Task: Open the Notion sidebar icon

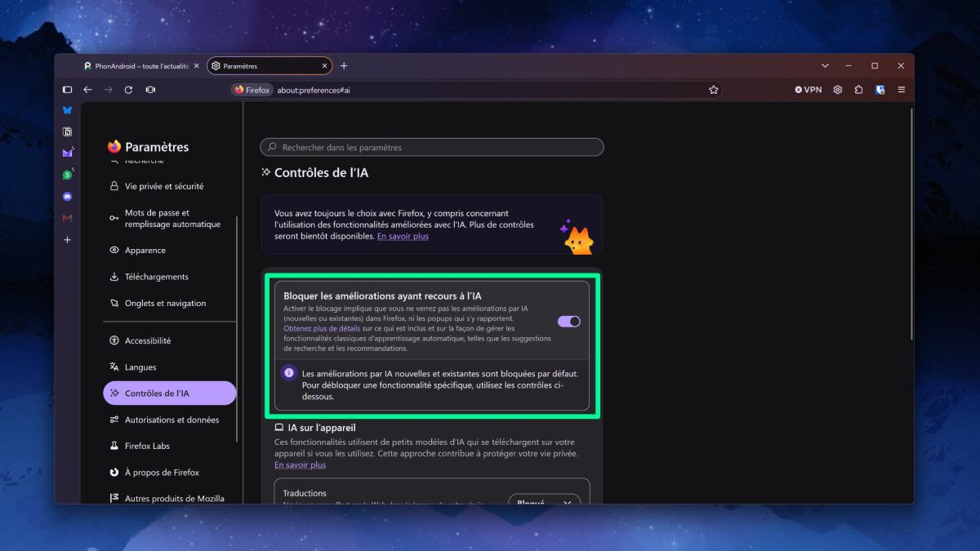Action: [x=67, y=131]
